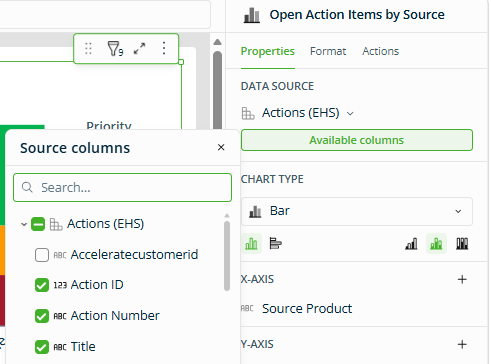
Task: Switch to the Properties tab
Action: tap(268, 51)
